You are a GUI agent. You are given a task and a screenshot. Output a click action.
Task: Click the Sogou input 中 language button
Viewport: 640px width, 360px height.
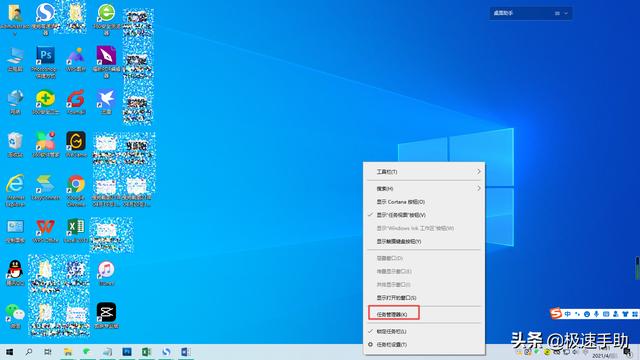point(568,314)
